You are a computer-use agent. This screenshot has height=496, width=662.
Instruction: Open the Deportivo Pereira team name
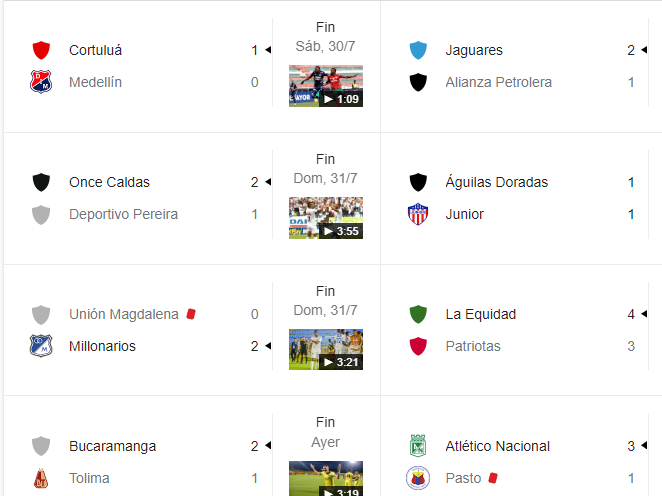[x=123, y=214]
